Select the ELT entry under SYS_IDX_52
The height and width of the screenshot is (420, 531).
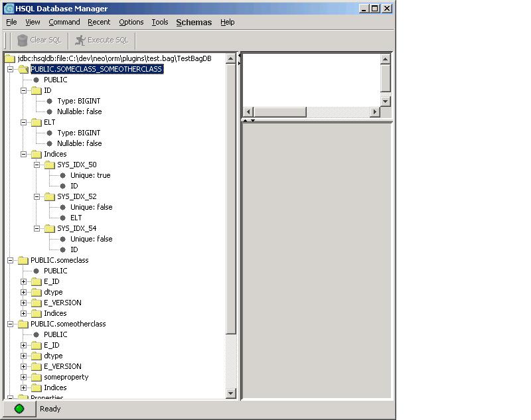point(76,218)
